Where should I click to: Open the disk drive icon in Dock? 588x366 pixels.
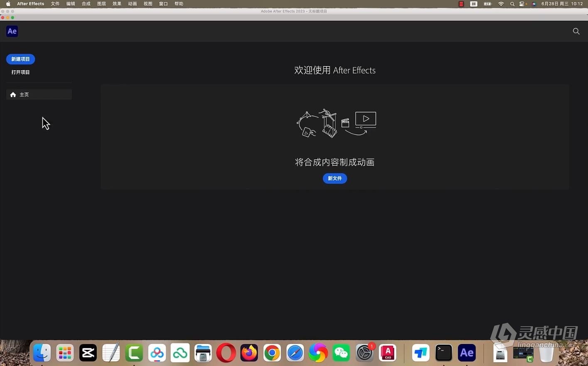click(x=500, y=354)
